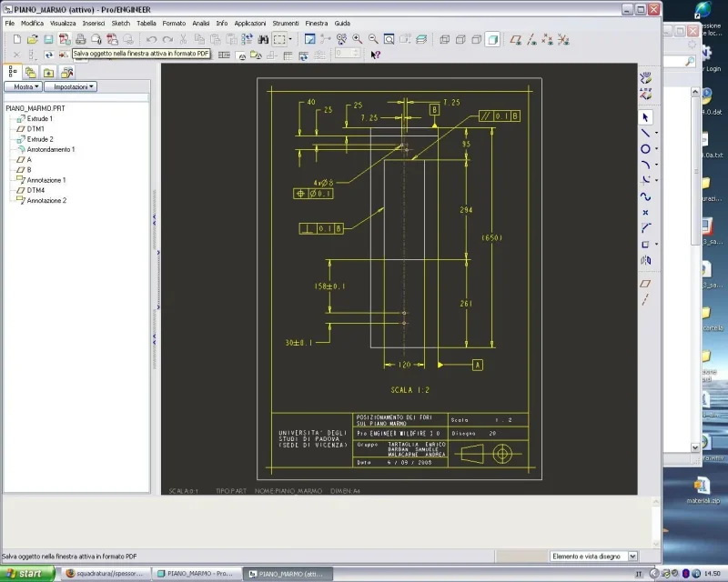
Task: Open the Favorites navigator tab
Action: click(x=49, y=73)
